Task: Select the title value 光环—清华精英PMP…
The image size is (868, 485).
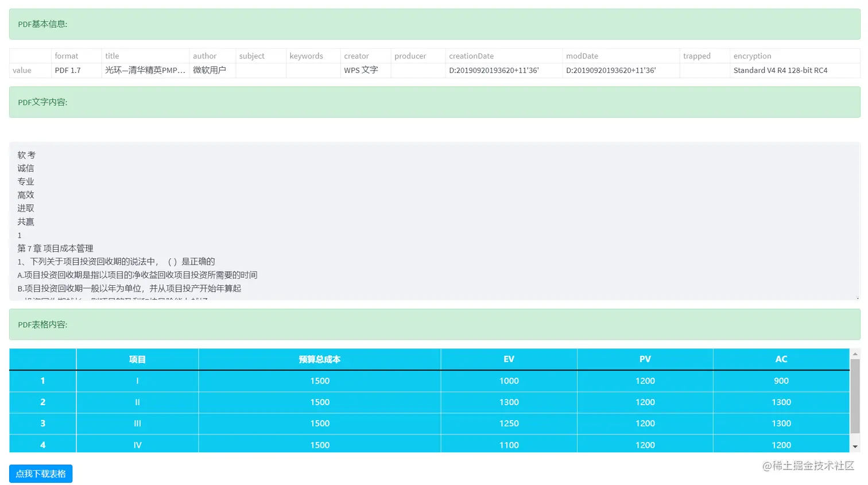Action: (145, 70)
